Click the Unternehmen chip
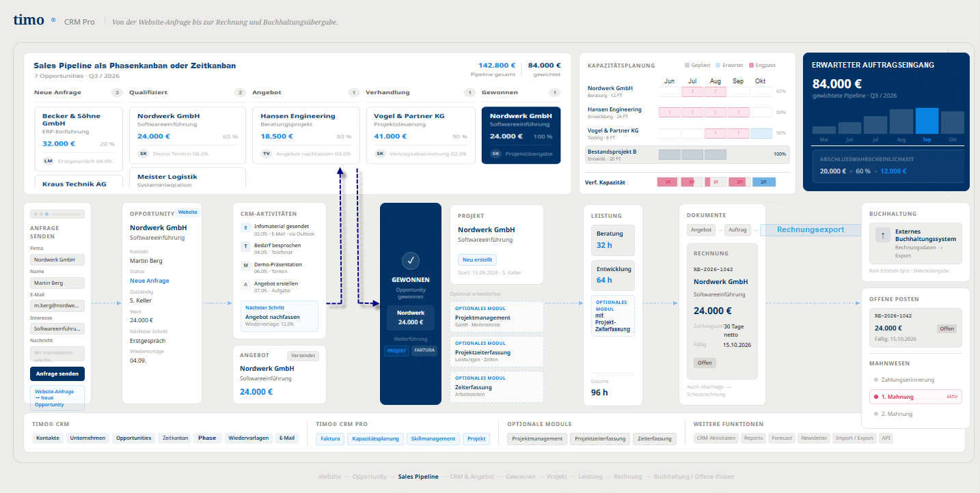Image resolution: width=980 pixels, height=493 pixels. pyautogui.click(x=87, y=438)
